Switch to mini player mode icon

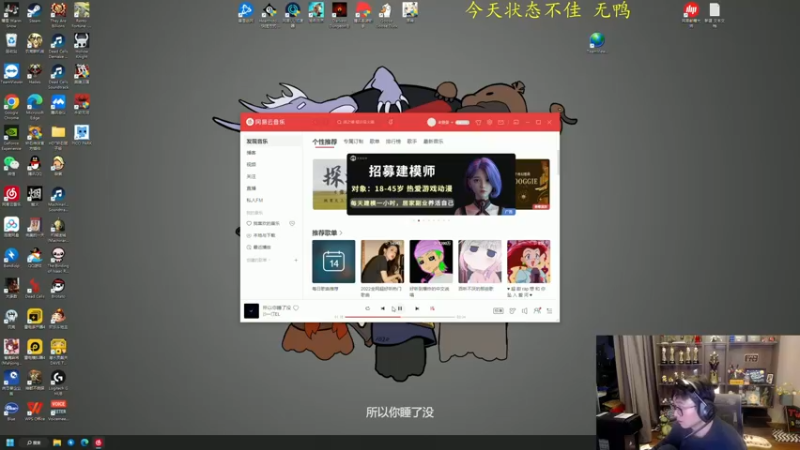tap(516, 122)
